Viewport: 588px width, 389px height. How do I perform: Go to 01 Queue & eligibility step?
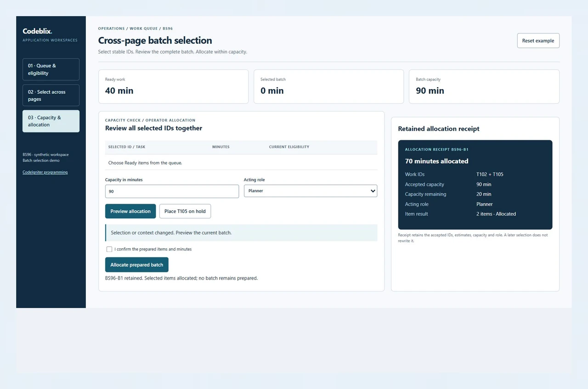click(51, 69)
